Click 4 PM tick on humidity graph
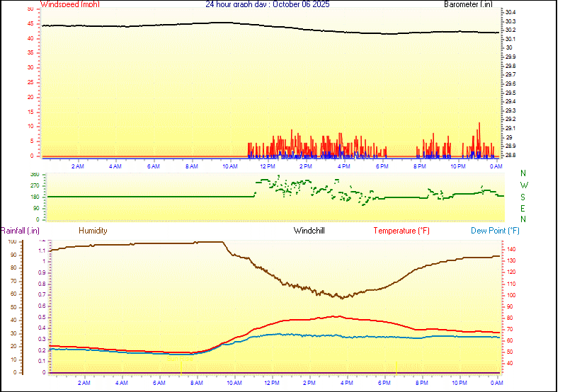 point(347,383)
